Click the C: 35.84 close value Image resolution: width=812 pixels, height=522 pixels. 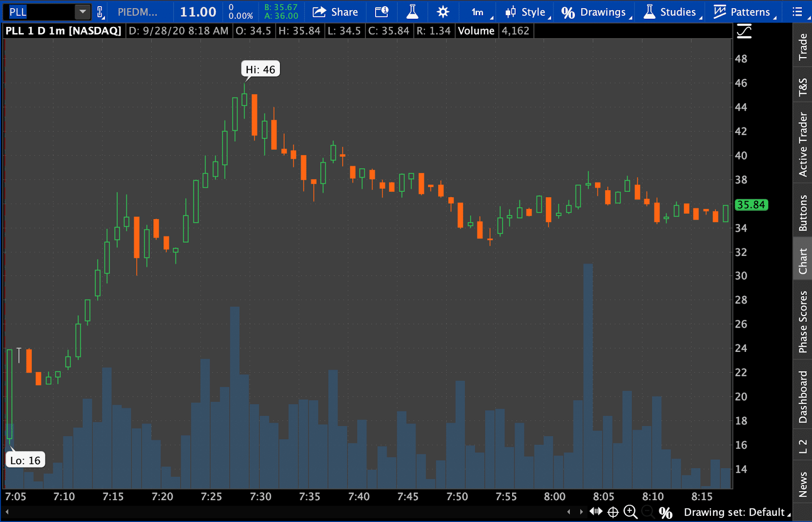click(389, 30)
